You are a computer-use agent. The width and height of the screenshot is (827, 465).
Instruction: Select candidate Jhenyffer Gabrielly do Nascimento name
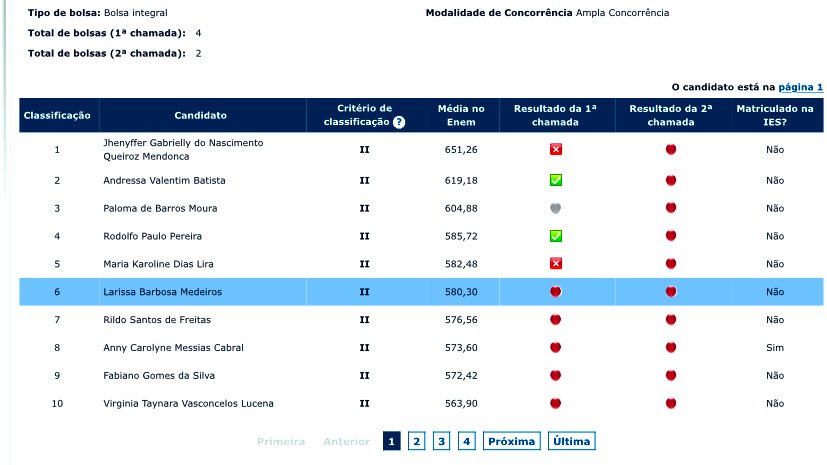(x=183, y=150)
